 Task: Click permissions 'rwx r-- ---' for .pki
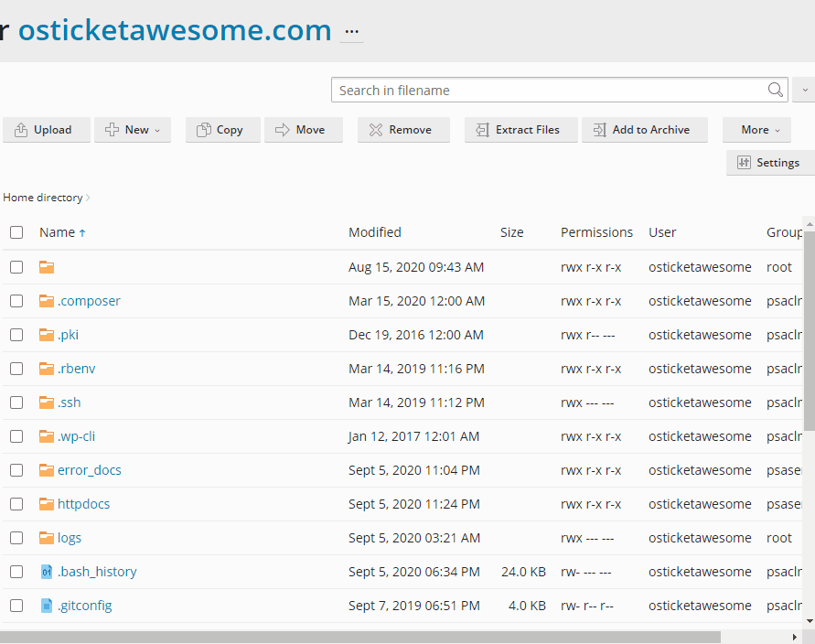[588, 335]
